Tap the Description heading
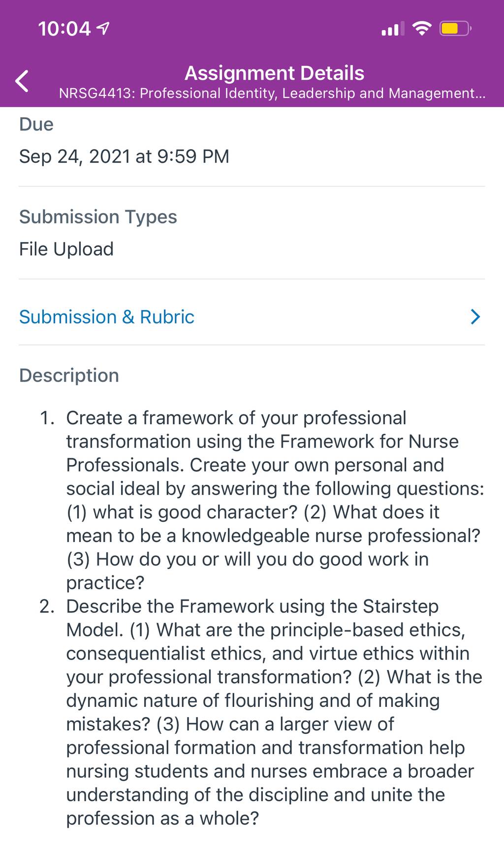Viewport: 504px width, 858px height. [69, 376]
